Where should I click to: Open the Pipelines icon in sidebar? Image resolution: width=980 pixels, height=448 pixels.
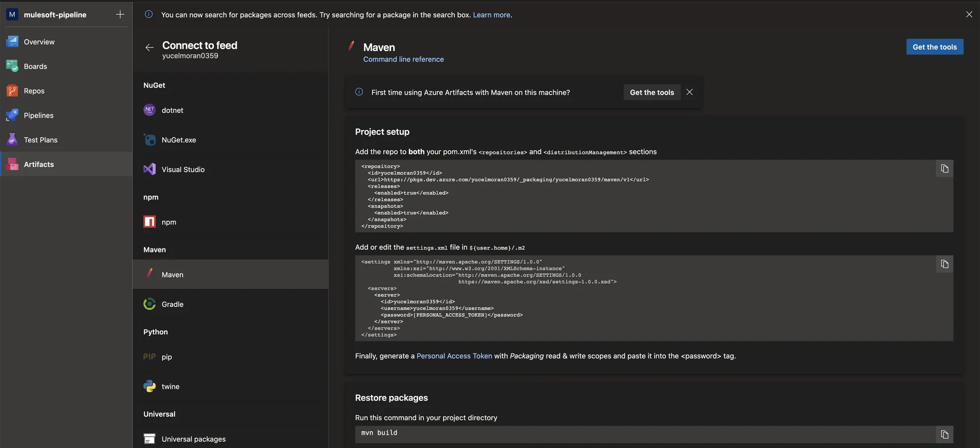pos(12,115)
